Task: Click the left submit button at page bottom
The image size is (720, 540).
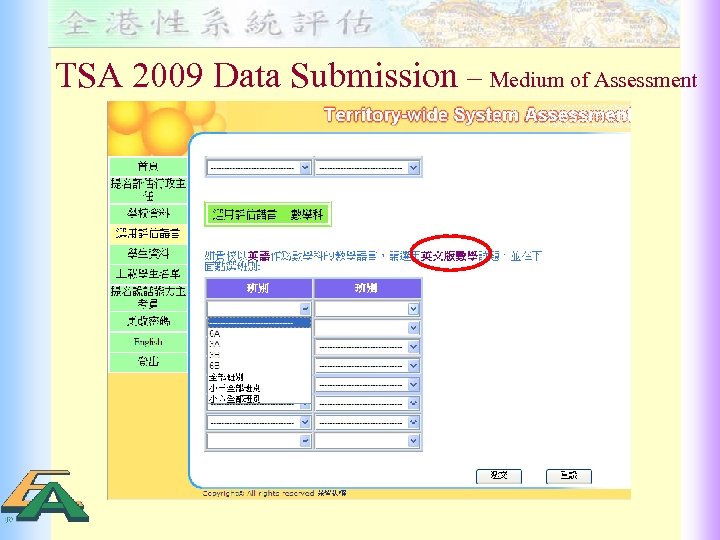Action: point(499,476)
